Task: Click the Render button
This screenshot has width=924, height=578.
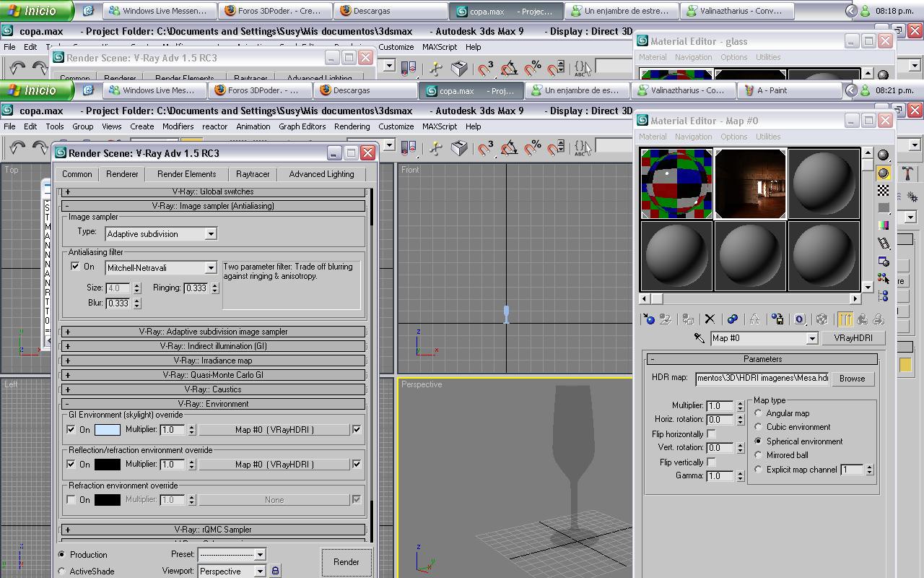Action: pos(346,562)
